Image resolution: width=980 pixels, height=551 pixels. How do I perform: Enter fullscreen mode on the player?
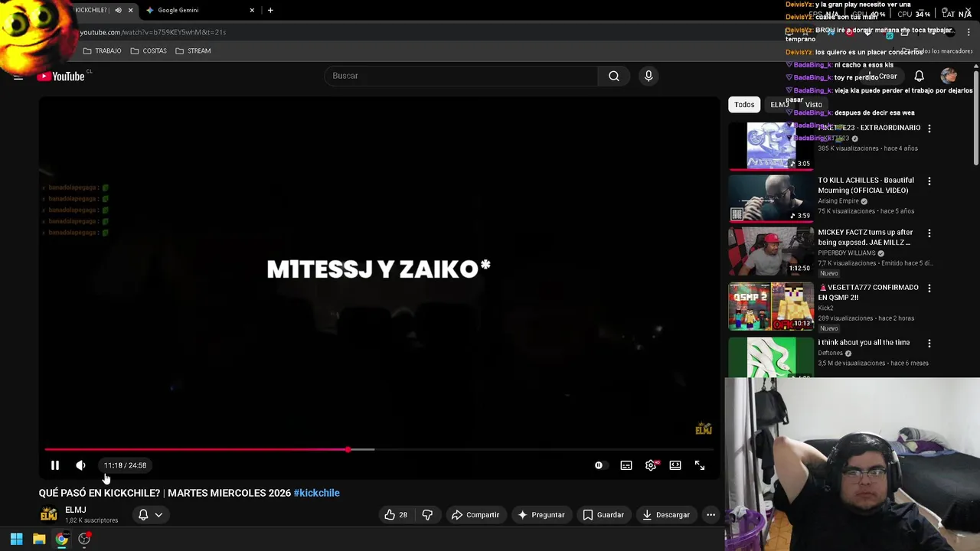(x=700, y=465)
